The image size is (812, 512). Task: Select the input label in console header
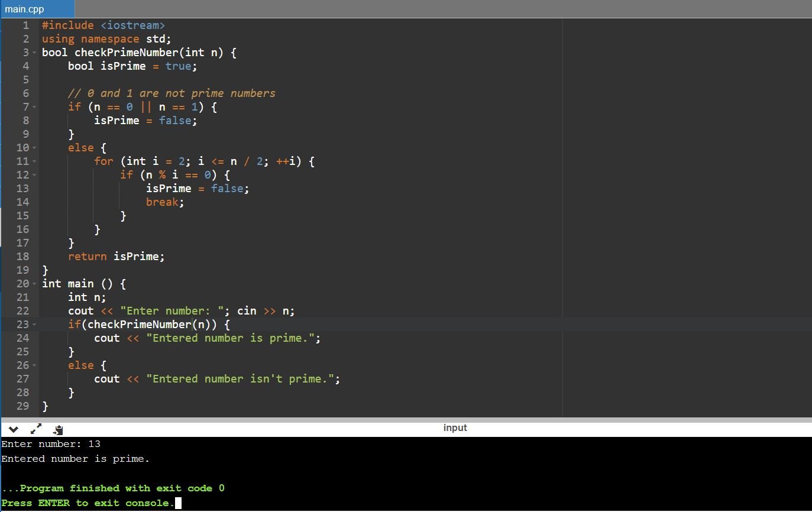click(x=455, y=428)
